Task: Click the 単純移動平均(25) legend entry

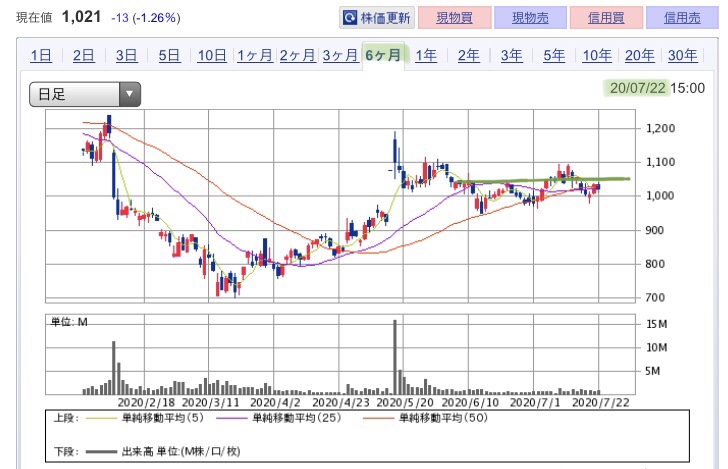Action: (279, 418)
